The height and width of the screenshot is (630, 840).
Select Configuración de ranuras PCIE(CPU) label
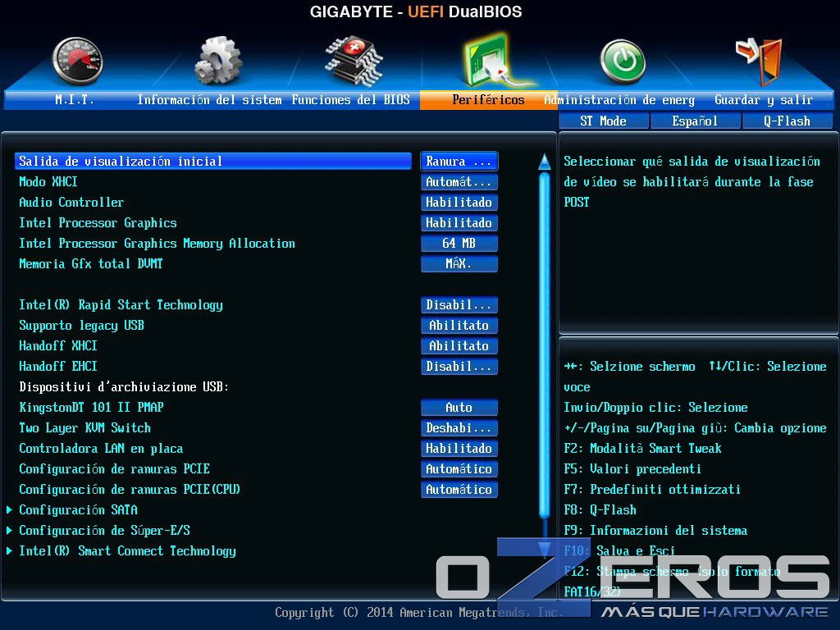(130, 489)
